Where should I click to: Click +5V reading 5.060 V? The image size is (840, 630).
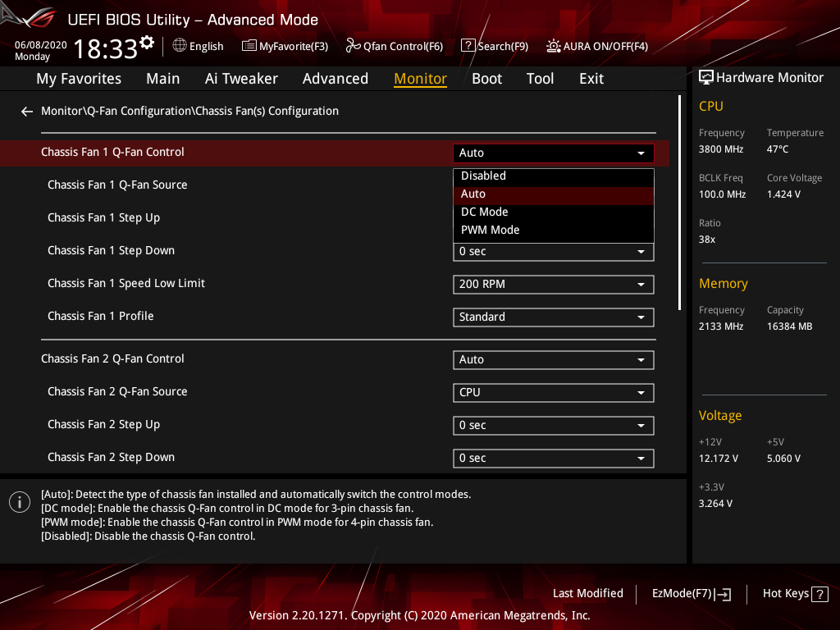coord(783,459)
